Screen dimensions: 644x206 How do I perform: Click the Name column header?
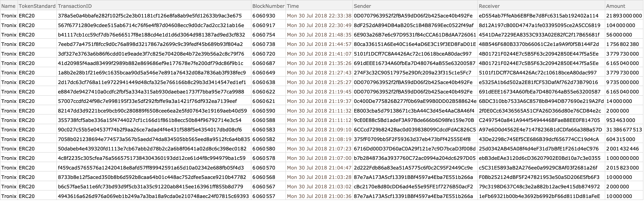tap(9, 6)
